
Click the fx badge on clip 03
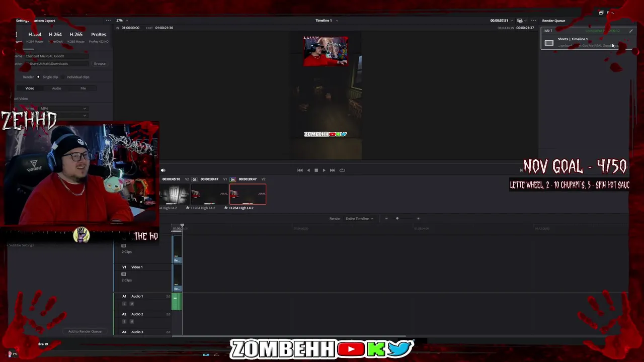[188, 208]
